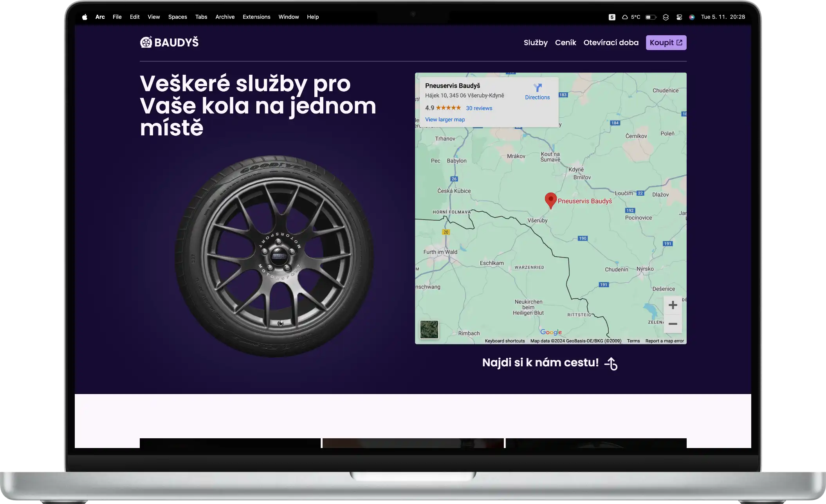Screen dimensions: 826x504
Task: Click Report a map error
Action: pyautogui.click(x=664, y=341)
